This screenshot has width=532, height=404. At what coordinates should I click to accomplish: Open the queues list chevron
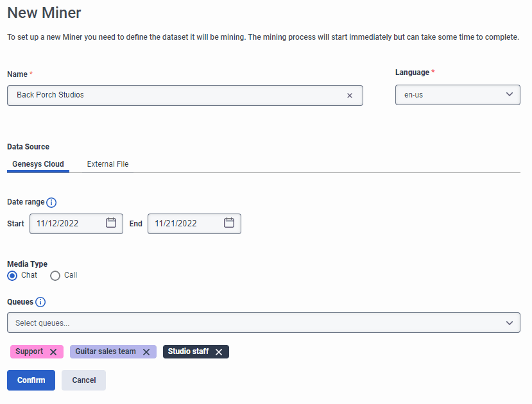510,323
